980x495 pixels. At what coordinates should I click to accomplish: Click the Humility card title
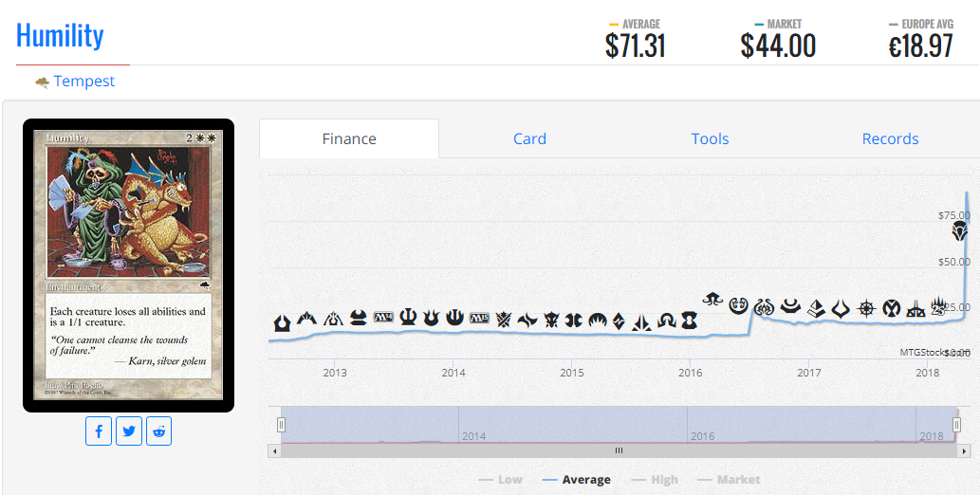pyautogui.click(x=60, y=35)
